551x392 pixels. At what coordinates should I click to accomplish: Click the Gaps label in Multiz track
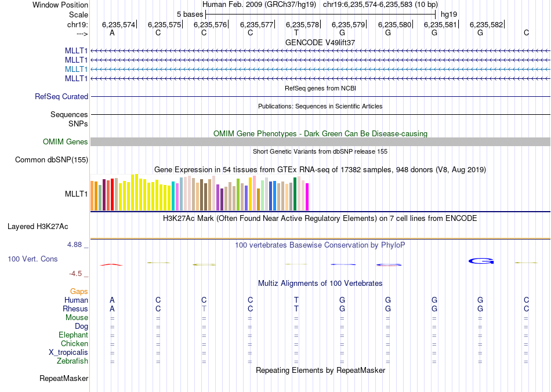79,292
